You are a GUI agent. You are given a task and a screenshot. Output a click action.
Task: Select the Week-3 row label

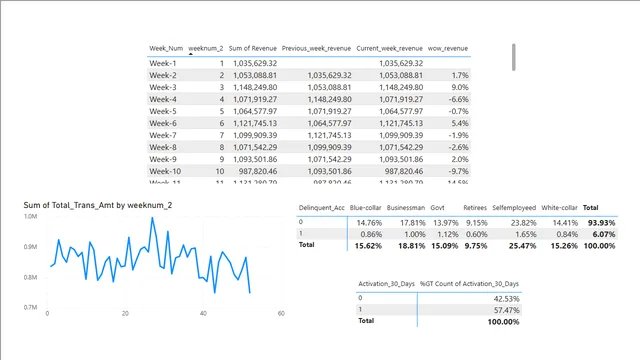[x=163, y=87]
